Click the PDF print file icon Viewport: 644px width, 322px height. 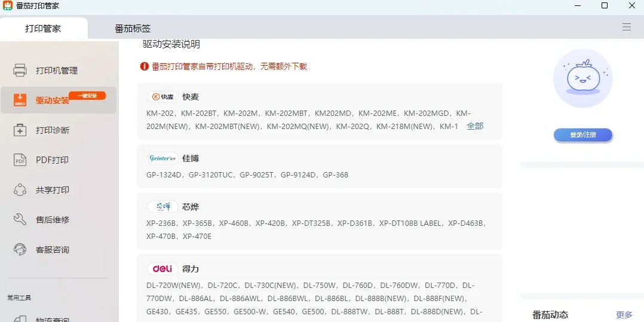[20, 160]
